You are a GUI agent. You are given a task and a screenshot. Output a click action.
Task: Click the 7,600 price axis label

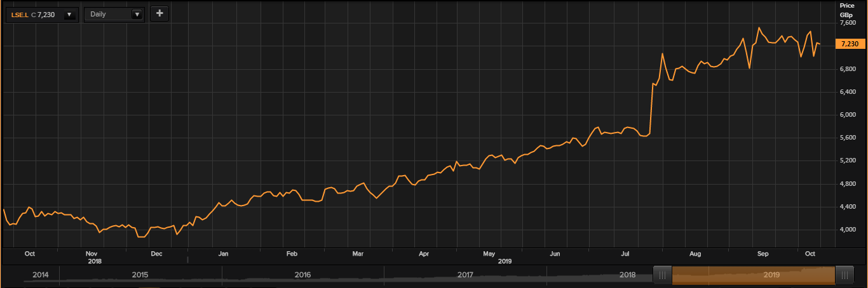(x=848, y=23)
